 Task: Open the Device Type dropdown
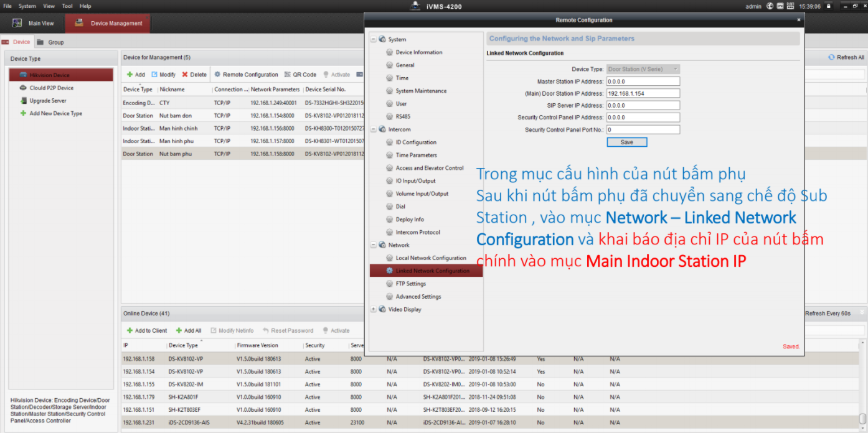point(676,69)
